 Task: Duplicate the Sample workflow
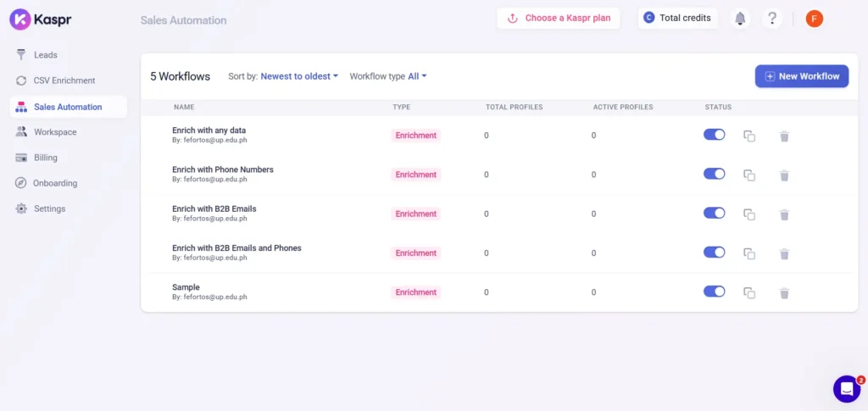click(749, 293)
